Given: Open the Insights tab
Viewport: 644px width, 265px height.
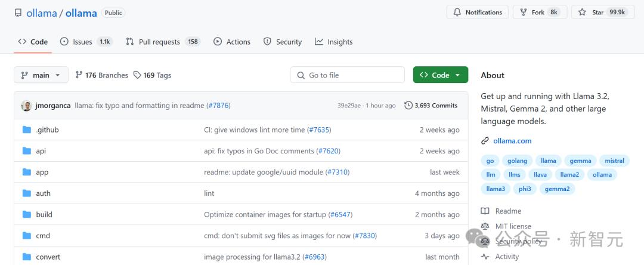Looking at the screenshot, I should point(334,42).
